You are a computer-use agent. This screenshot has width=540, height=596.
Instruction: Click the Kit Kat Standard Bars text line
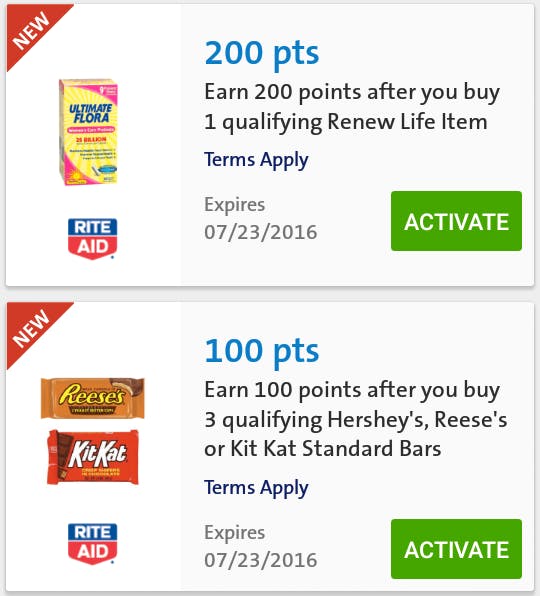pos(322,449)
